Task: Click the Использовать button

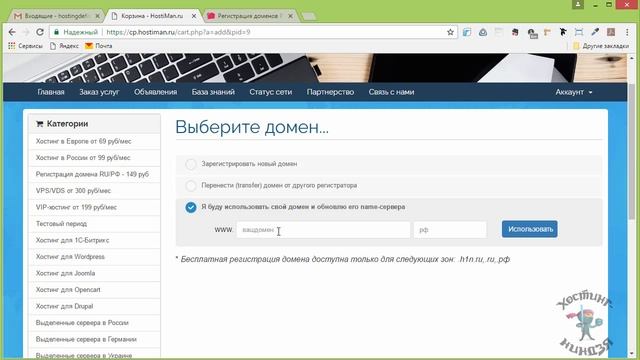Action: pos(530,229)
